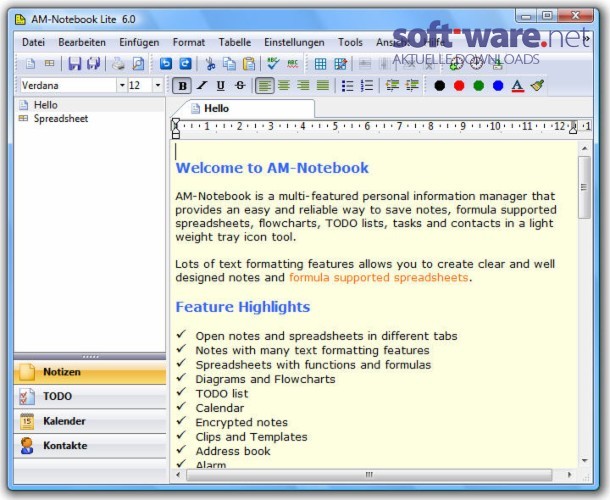Copy the selection
The height and width of the screenshot is (500, 610).
pos(230,64)
